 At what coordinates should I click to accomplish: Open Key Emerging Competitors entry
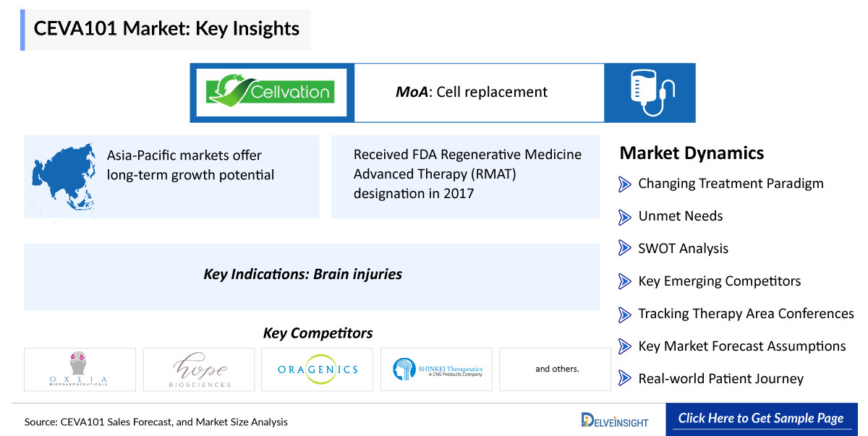pyautogui.click(x=719, y=281)
